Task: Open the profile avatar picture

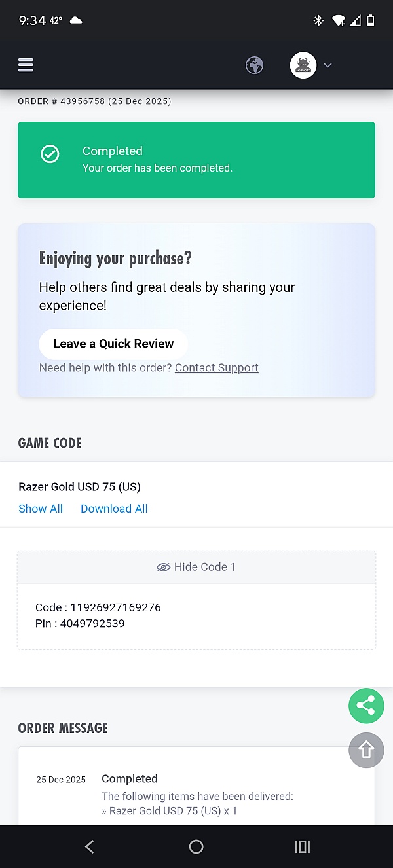Action: (x=303, y=65)
